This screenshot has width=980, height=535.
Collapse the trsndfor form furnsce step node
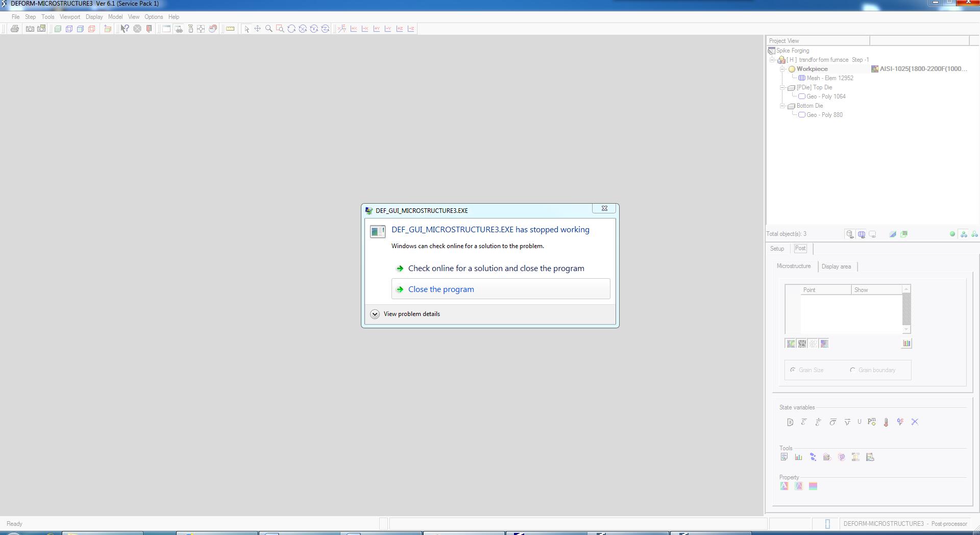point(772,60)
